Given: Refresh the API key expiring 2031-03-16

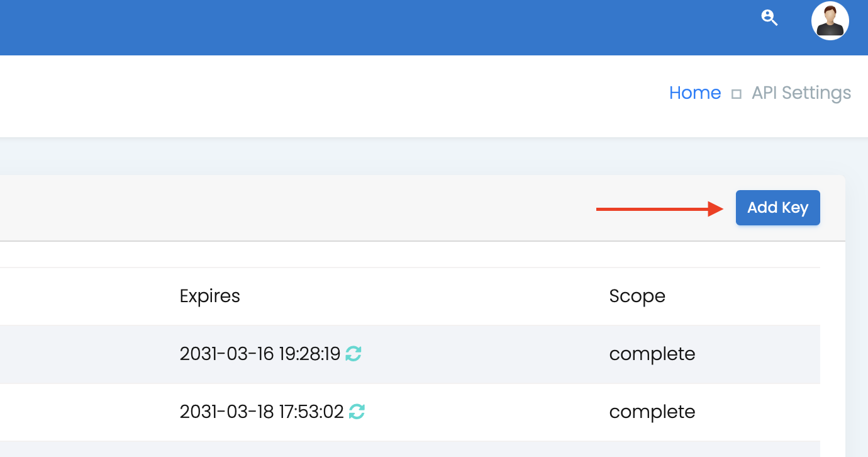Looking at the screenshot, I should pyautogui.click(x=352, y=354).
